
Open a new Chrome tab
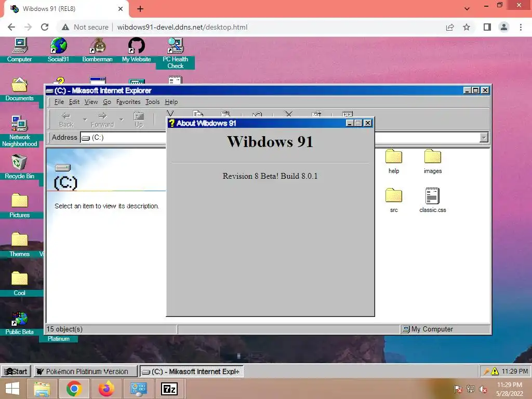coord(140,9)
